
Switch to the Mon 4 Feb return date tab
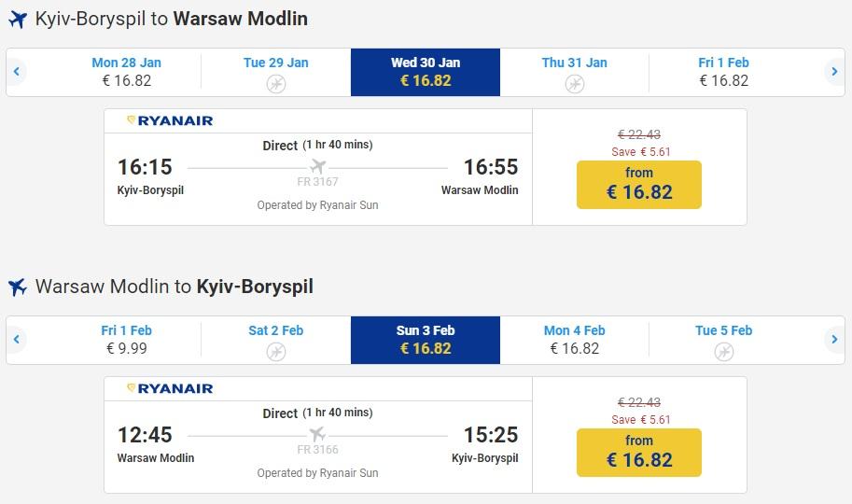click(x=574, y=340)
